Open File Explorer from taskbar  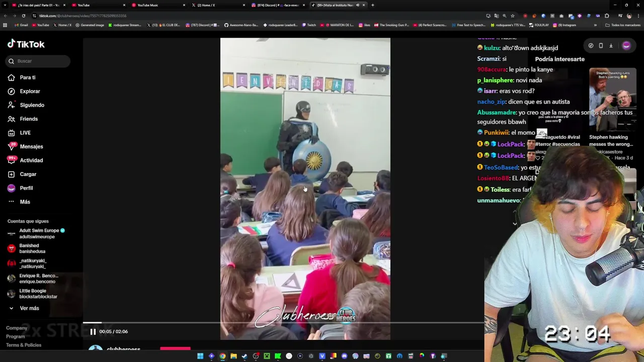coord(233,356)
